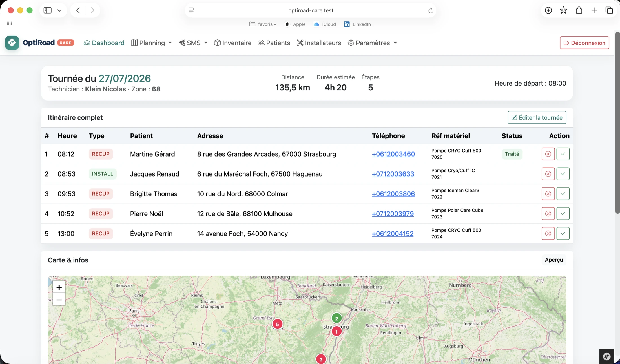The image size is (620, 364).
Task: Go to the Inventaire page
Action: (x=233, y=43)
